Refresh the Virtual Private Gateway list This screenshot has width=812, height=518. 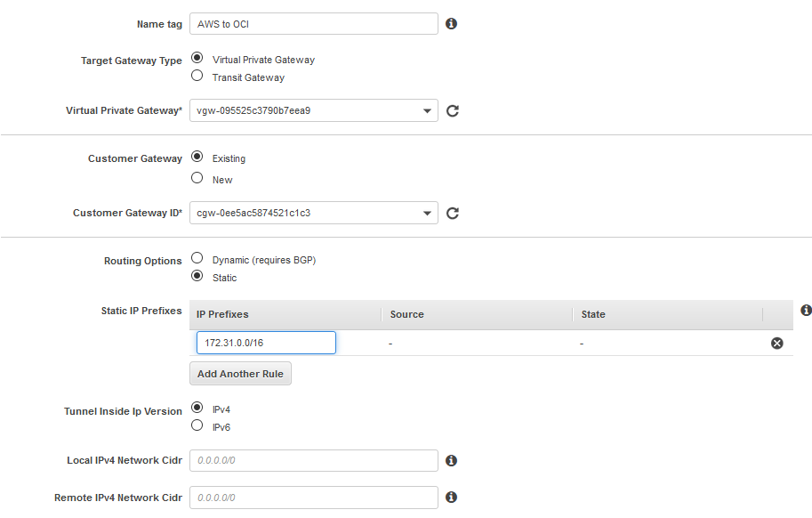(452, 111)
